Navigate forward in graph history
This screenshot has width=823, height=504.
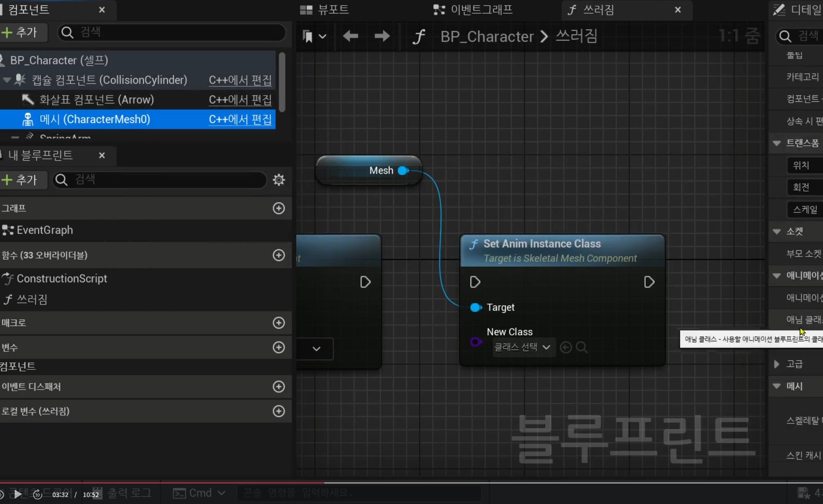click(x=382, y=36)
